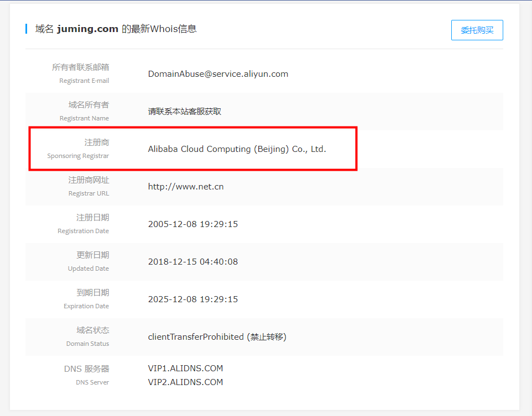Screen dimensions: 532x416
Task: Click the 到期日期 field label
Action: (x=92, y=293)
